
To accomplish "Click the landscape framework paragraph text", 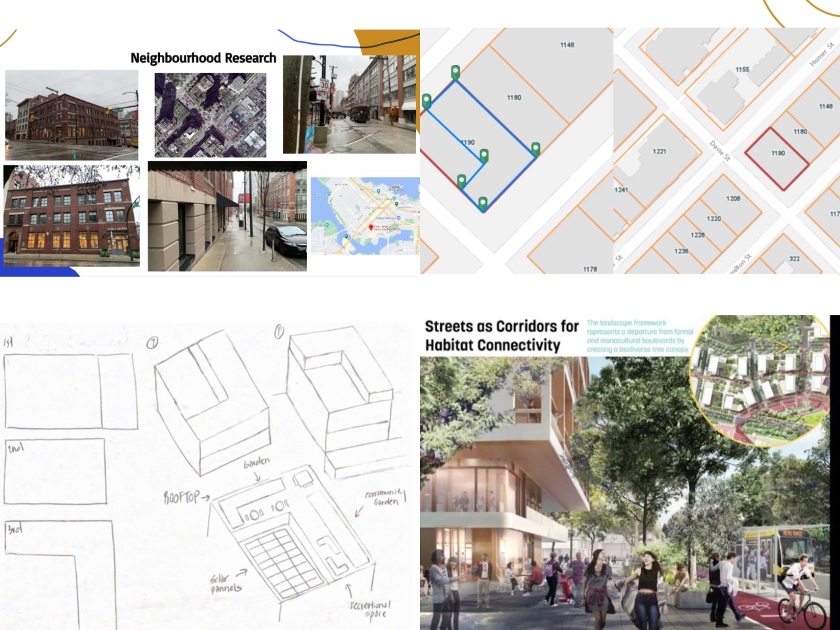I will click(640, 336).
